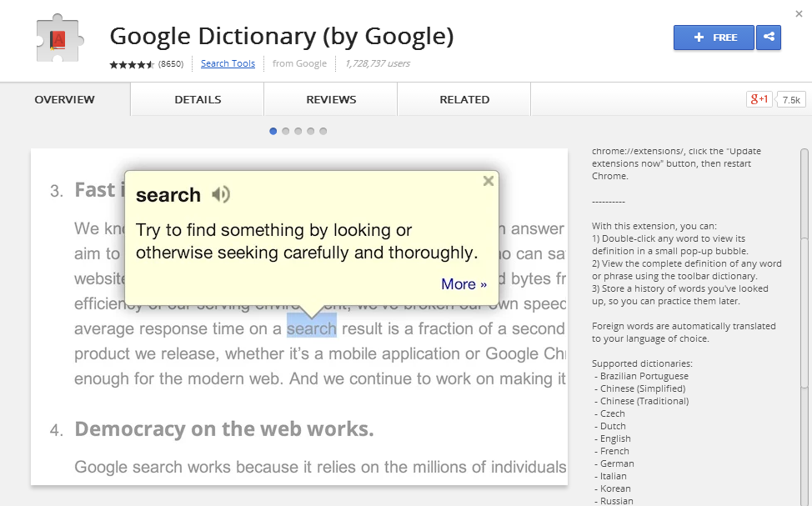Select the second screenshot carousel dot
The image size is (812, 506).
(x=285, y=131)
